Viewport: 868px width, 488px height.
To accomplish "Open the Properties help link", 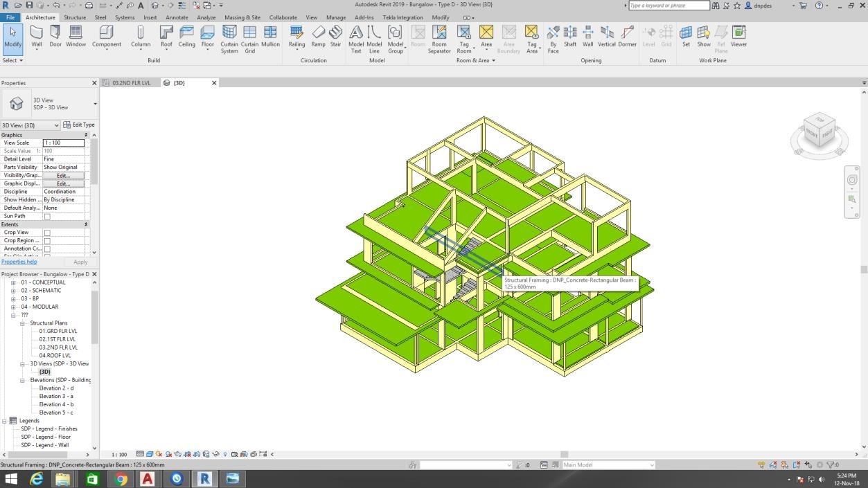I will [x=19, y=262].
